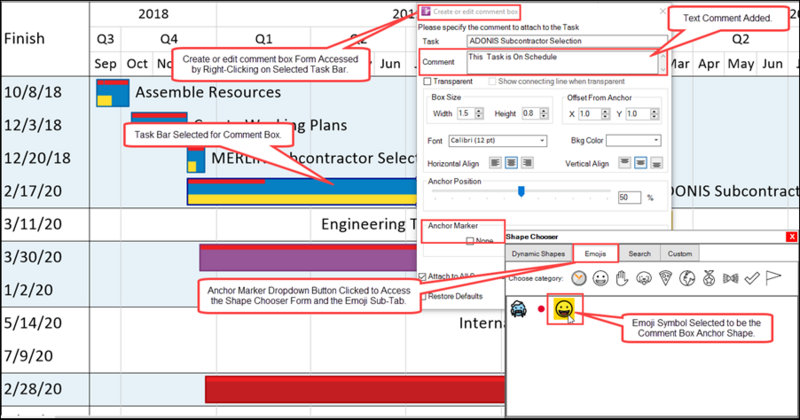The width and height of the screenshot is (800, 420).
Task: Move the Anchor Position slider handle
Action: pos(521,191)
